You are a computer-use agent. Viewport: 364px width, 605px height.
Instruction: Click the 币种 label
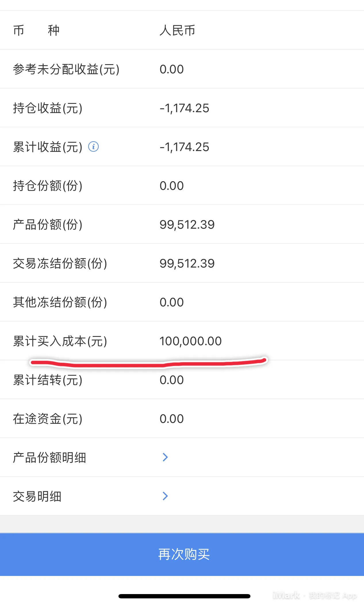point(36,30)
